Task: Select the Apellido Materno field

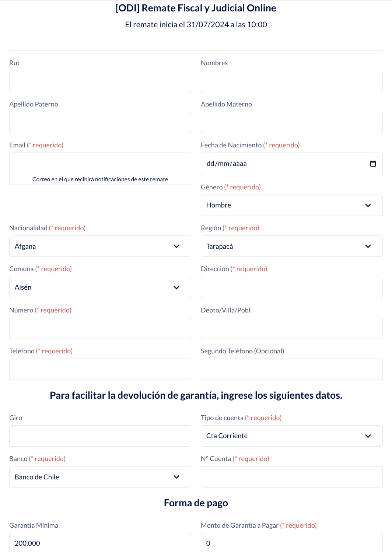Action: coord(291,122)
